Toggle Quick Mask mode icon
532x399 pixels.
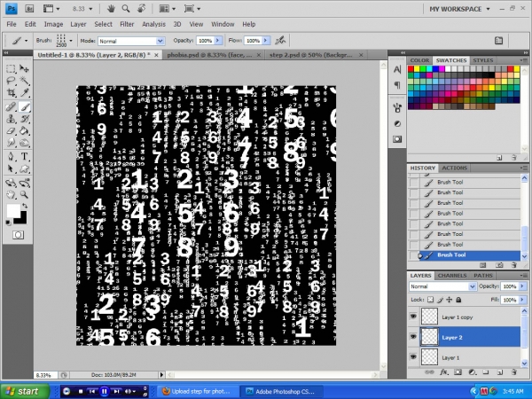coord(18,235)
